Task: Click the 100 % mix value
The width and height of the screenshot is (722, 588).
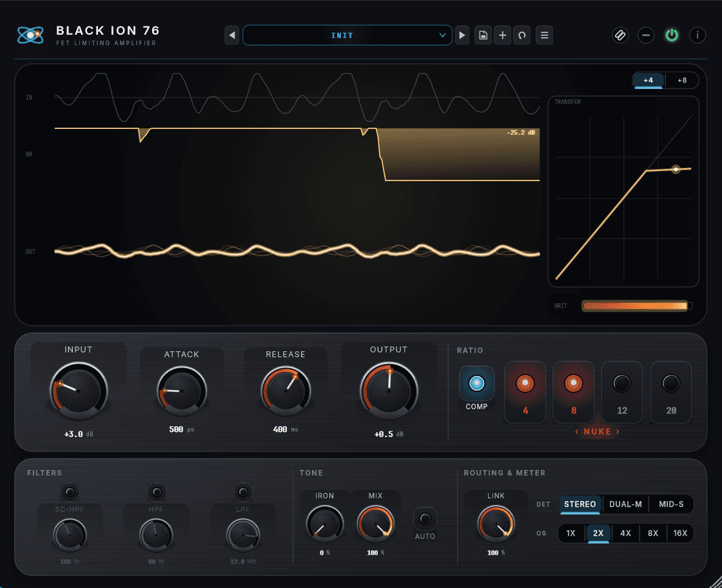Action: (376, 553)
